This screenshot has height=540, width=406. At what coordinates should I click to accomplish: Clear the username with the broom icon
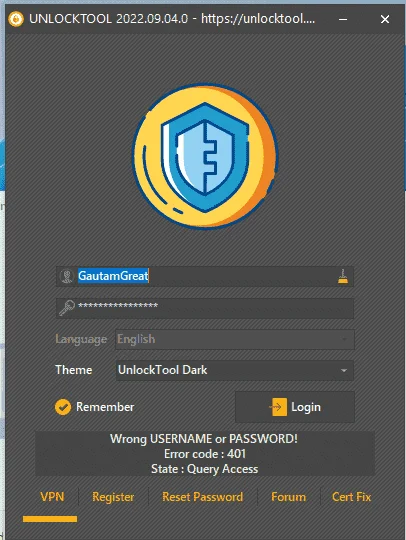click(x=343, y=276)
